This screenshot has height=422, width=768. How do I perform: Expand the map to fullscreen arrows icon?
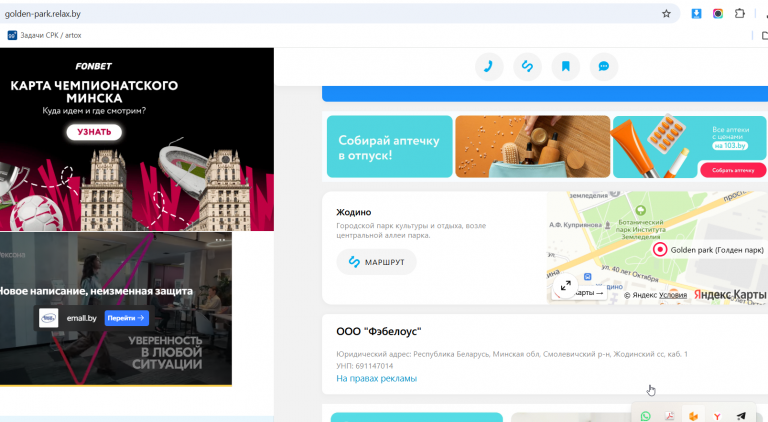[565, 285]
